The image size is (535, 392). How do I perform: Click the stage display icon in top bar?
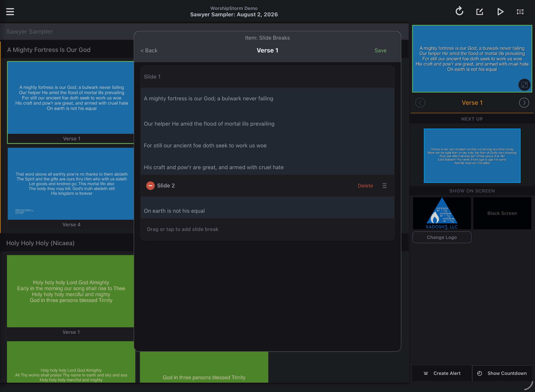pyautogui.click(x=520, y=12)
